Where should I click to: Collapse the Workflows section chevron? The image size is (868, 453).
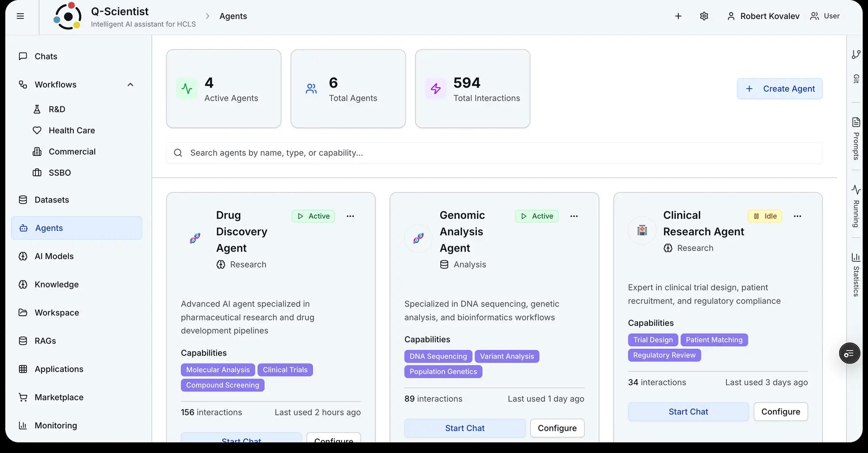tap(130, 85)
